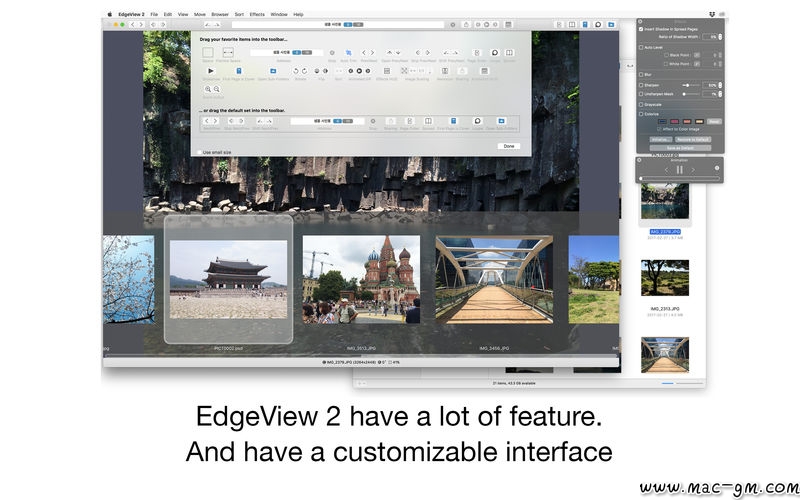Check the Use small size checkbox
The width and height of the screenshot is (800, 500).
pyautogui.click(x=199, y=152)
